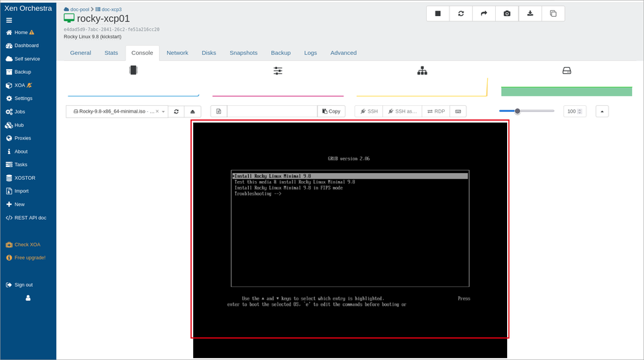Open the New menu entry
The image size is (644, 360).
tap(15, 204)
